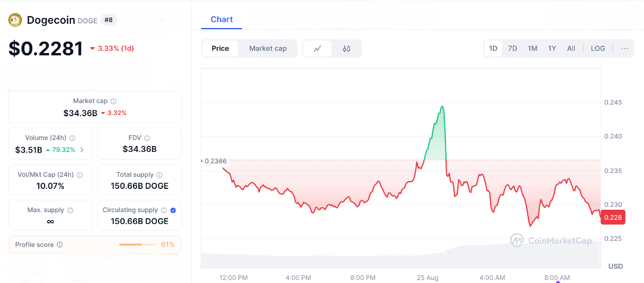Click the Profile score progress bar

pos(138,245)
